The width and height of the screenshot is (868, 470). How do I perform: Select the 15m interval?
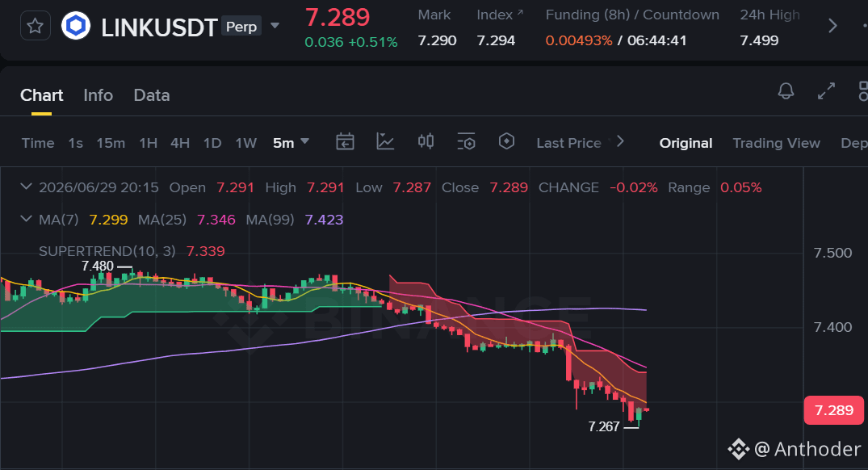tap(111, 143)
